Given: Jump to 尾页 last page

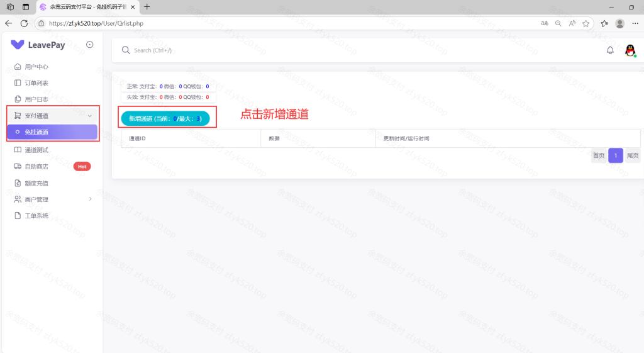Looking at the screenshot, I should (633, 155).
